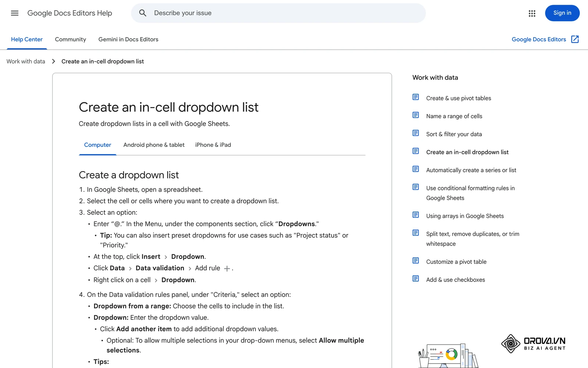Click the article icon beside Customize a pivot table
This screenshot has width=588, height=368.
[x=416, y=261]
